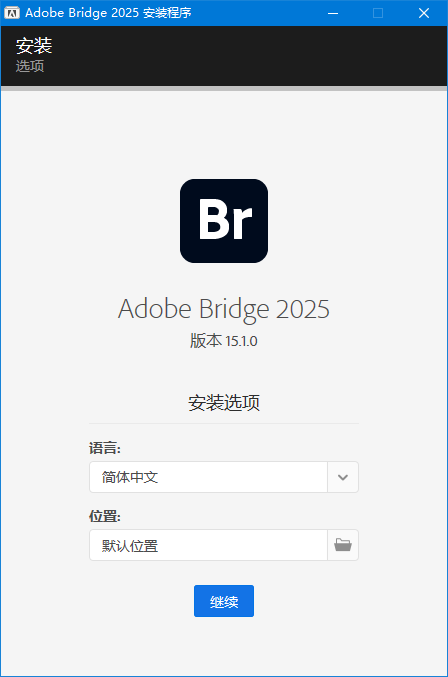Click the 默认位置 location field
The image size is (448, 677).
(208, 545)
